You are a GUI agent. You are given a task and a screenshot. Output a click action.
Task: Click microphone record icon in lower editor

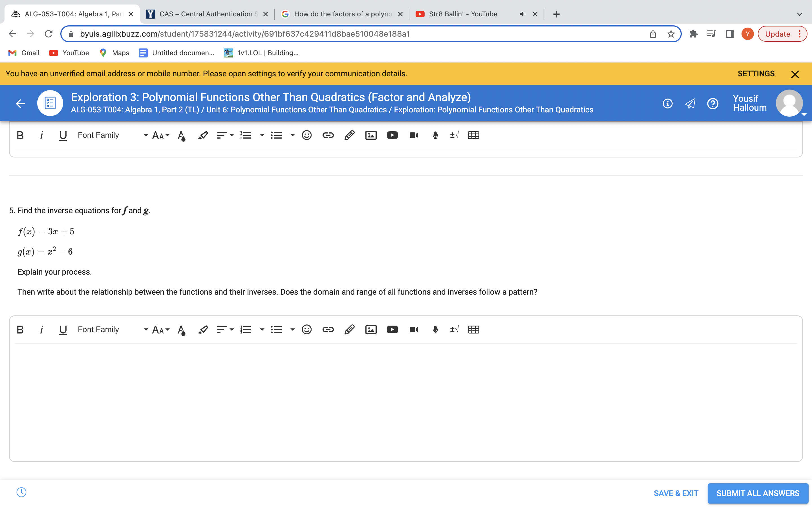point(435,329)
